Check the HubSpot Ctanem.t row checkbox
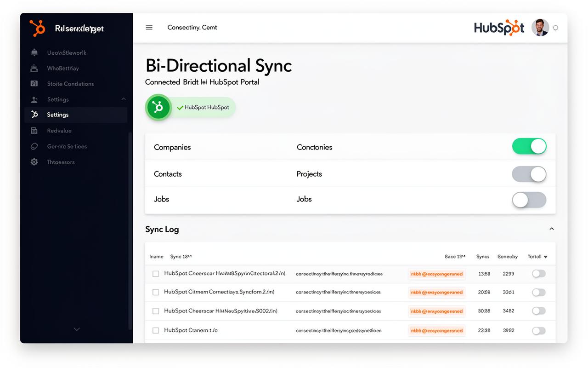Viewport: 588px width, 368px height. [156, 330]
